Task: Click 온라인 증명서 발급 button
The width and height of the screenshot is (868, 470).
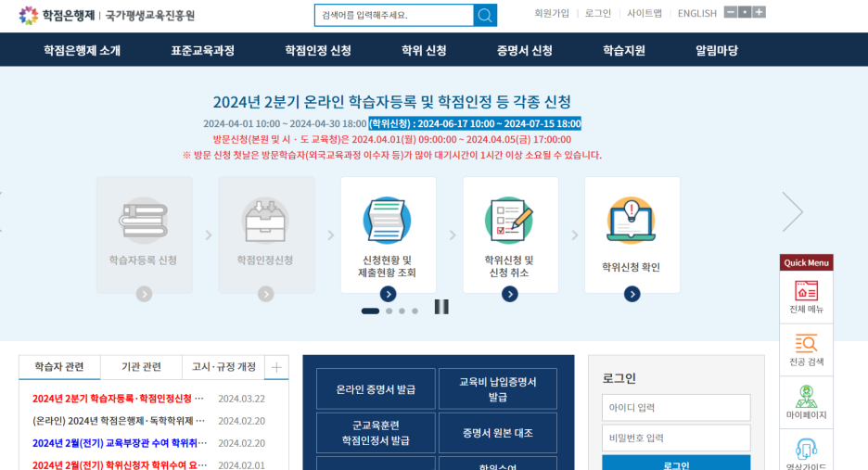Action: pyautogui.click(x=376, y=389)
